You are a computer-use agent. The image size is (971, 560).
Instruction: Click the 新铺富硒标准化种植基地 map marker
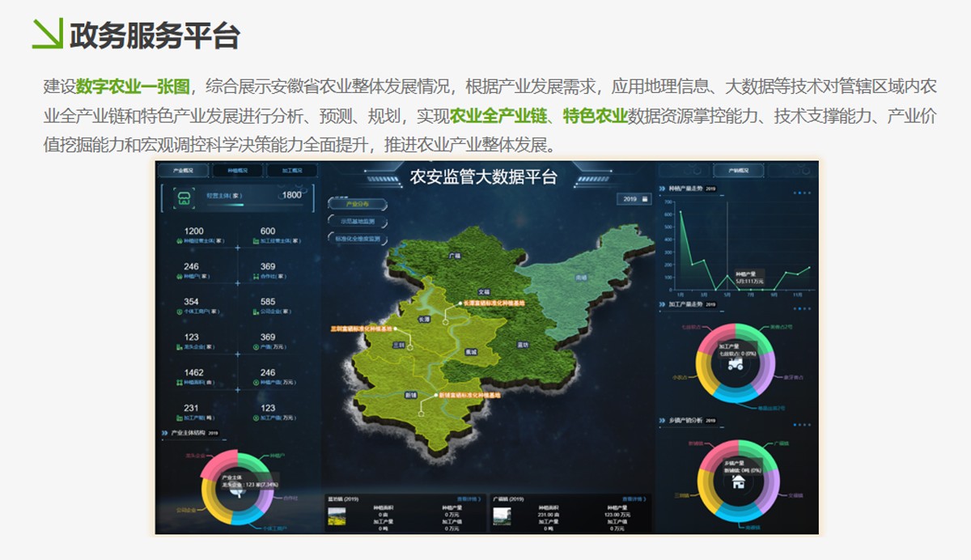coord(435,396)
